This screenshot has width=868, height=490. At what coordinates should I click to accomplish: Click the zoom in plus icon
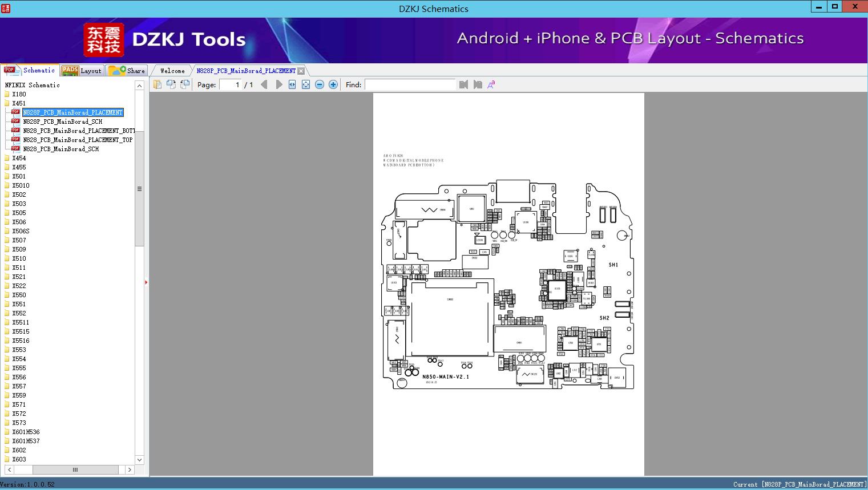[x=333, y=84]
